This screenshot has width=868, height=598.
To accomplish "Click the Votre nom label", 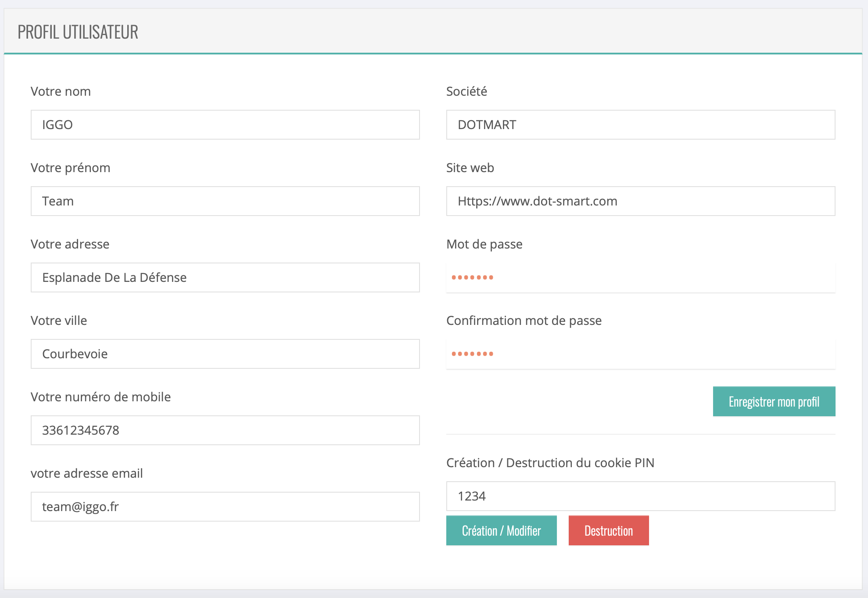I will tap(61, 91).
